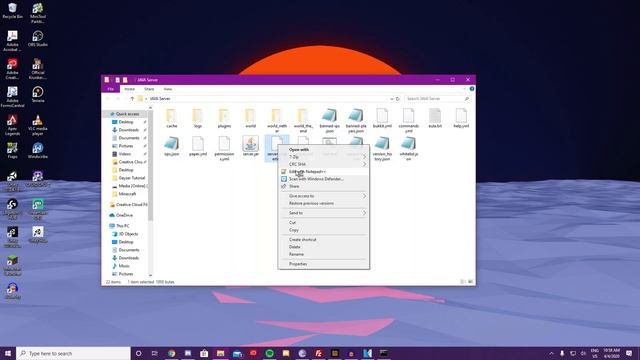Choose Properties in the context menu

pyautogui.click(x=298, y=264)
